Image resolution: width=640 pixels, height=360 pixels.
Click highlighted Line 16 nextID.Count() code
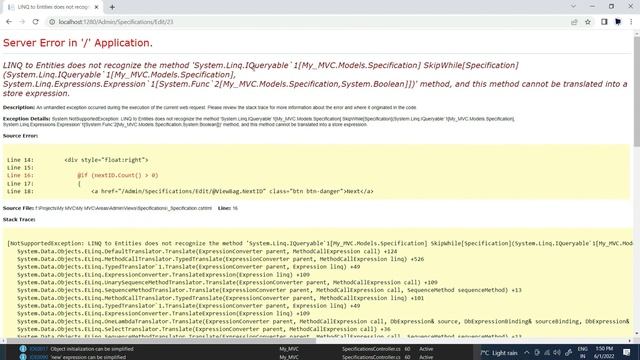(x=118, y=176)
